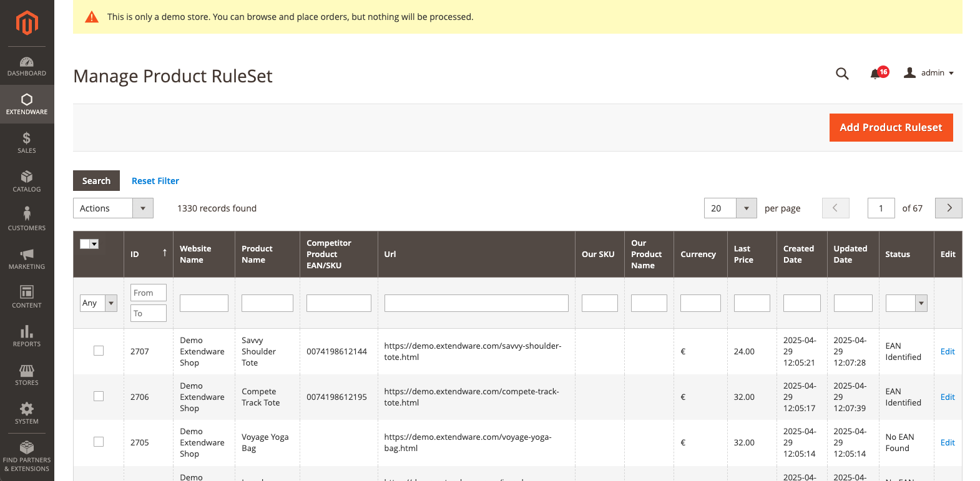This screenshot has height=481, width=980.
Task: Open the Marketing sidebar menu
Action: (27, 259)
